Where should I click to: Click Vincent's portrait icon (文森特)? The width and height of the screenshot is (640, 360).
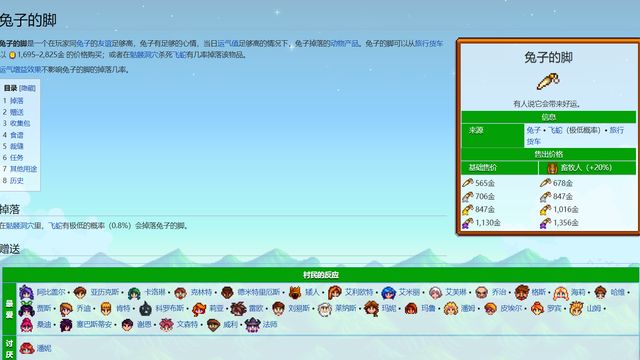click(x=167, y=325)
